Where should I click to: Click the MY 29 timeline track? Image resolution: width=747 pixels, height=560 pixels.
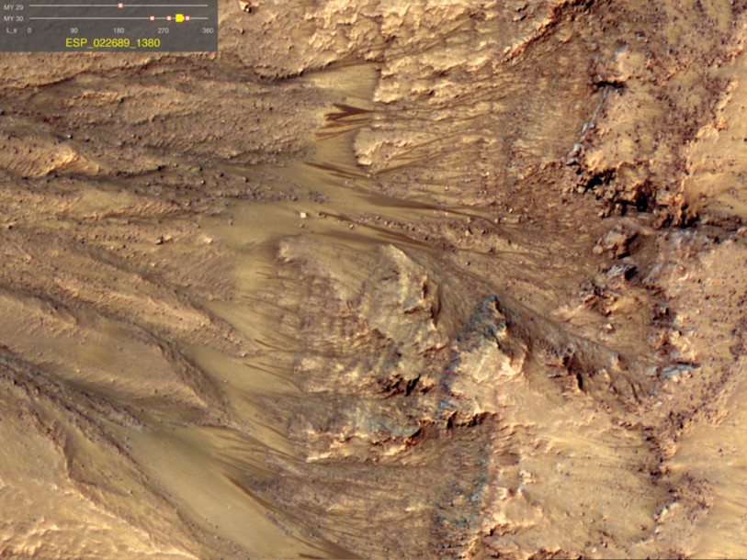click(119, 6)
